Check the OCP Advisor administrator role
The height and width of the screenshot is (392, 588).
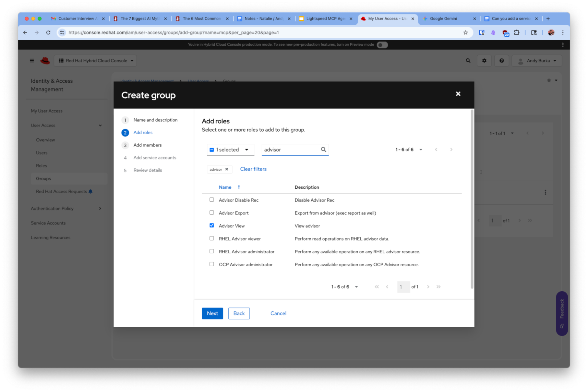coord(211,264)
